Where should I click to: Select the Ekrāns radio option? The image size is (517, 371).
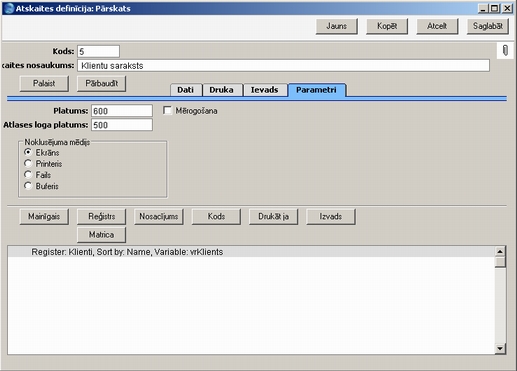[28, 152]
